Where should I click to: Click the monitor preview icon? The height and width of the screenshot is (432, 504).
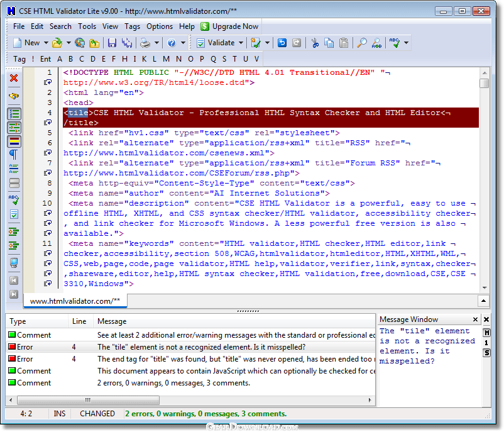14,263
